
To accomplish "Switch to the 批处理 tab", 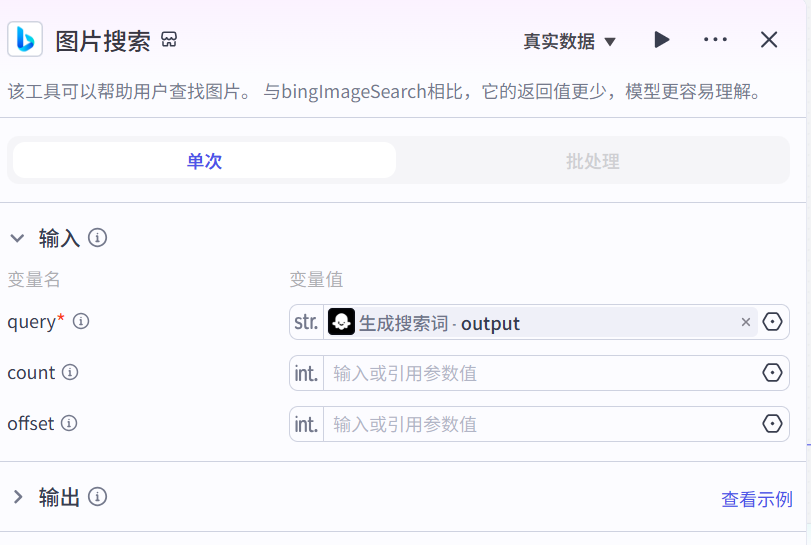I will [592, 161].
